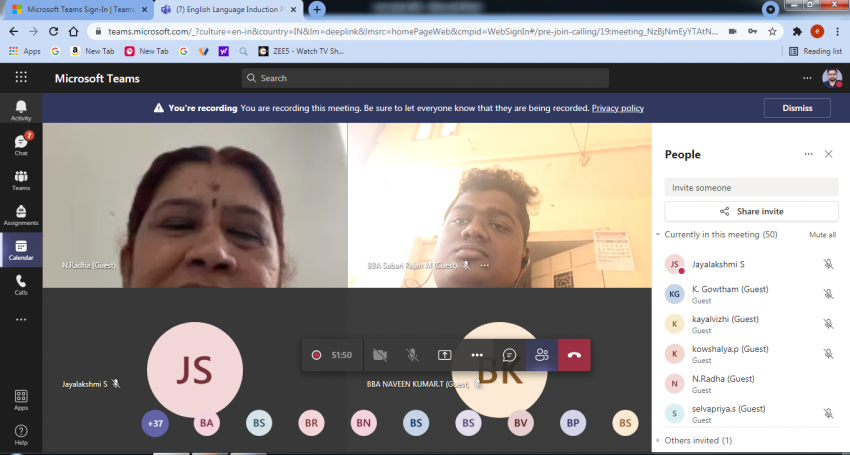The image size is (850, 455).
Task: Open the Activity feed in sidebar
Action: point(21,110)
